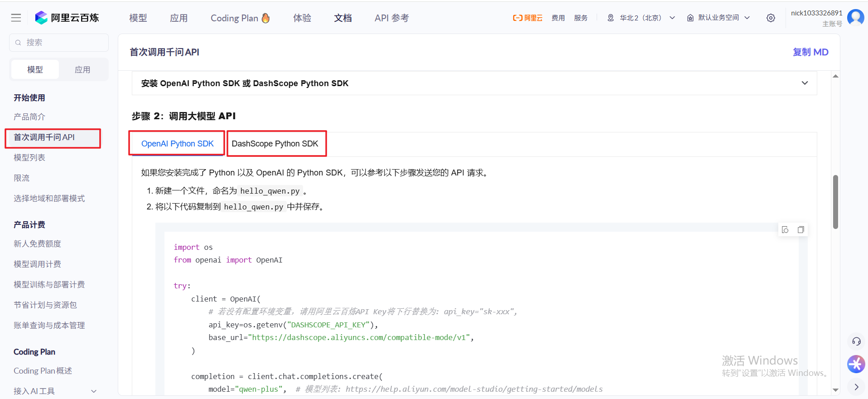
Task: Select the sidebar 应用 tab
Action: [x=82, y=70]
